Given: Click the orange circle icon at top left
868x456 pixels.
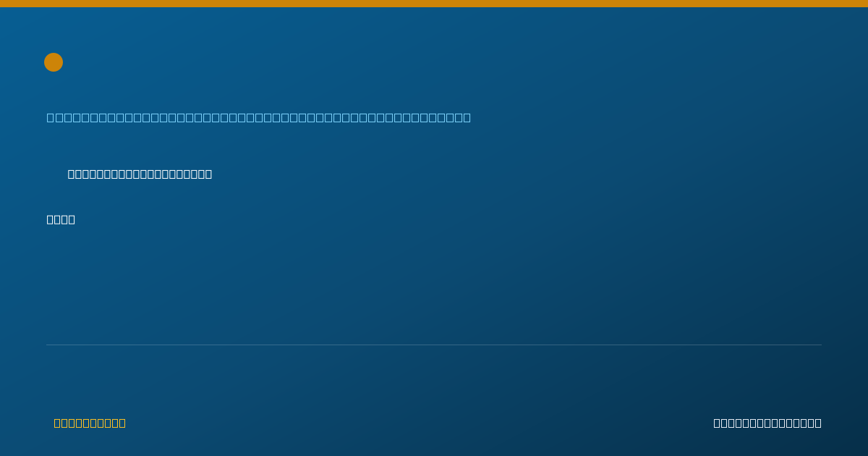Looking at the screenshot, I should [x=54, y=62].
